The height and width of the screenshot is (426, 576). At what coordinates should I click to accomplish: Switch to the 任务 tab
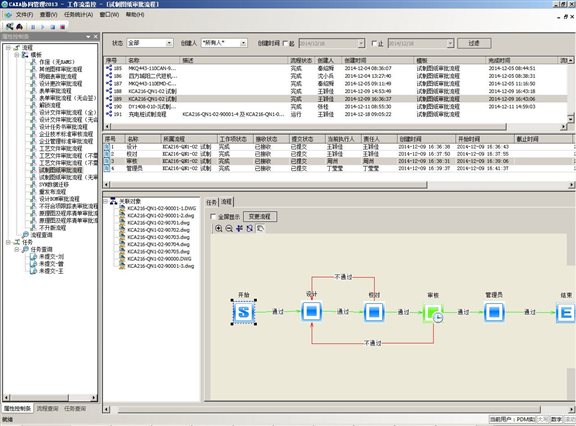coord(212,202)
